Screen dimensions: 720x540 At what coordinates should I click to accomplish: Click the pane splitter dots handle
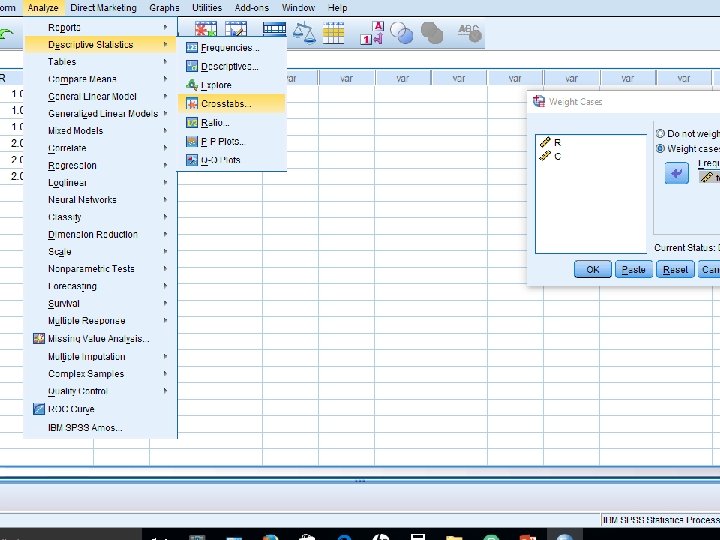[360, 481]
